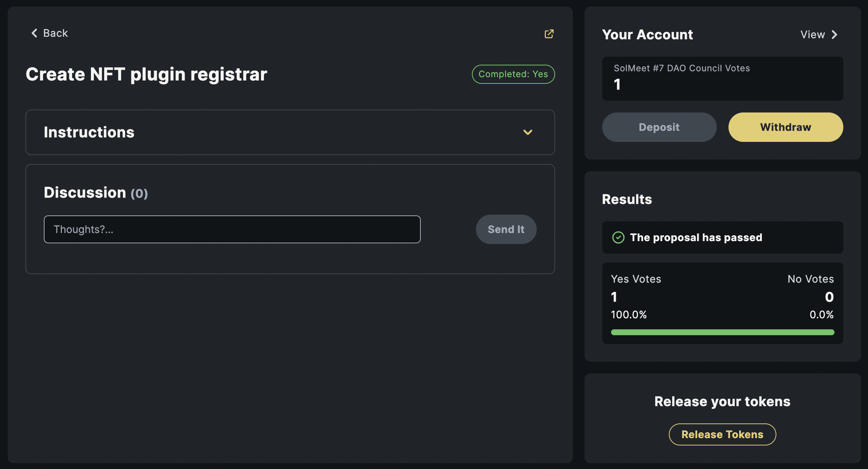Click the Create NFT plugin registrar title
Viewport: 868px width, 469px height.
[x=146, y=74]
